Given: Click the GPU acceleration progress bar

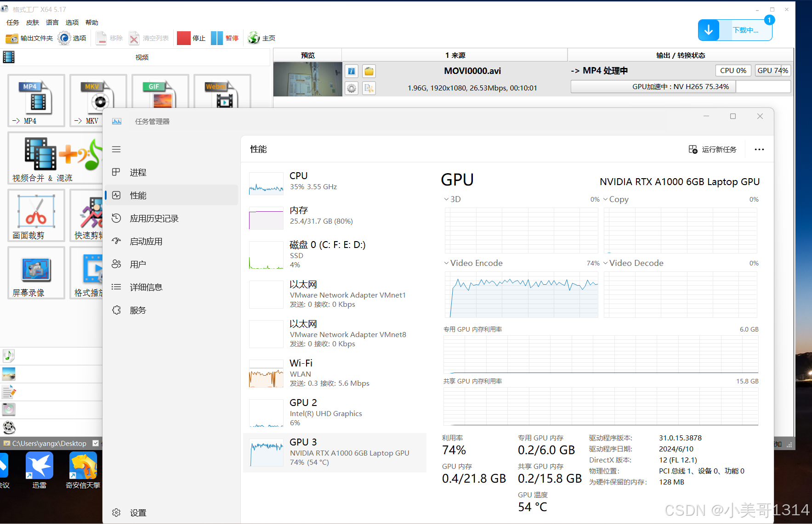Looking at the screenshot, I should (681, 86).
